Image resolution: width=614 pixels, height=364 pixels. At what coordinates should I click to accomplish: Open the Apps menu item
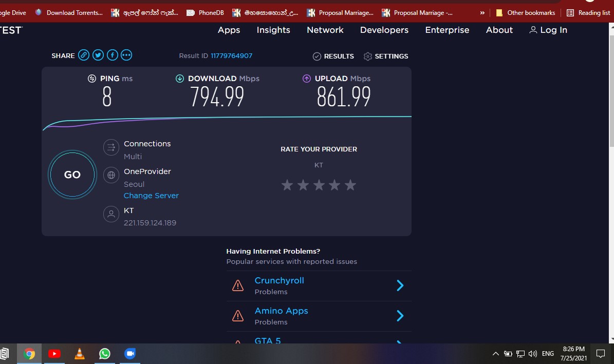pyautogui.click(x=229, y=30)
